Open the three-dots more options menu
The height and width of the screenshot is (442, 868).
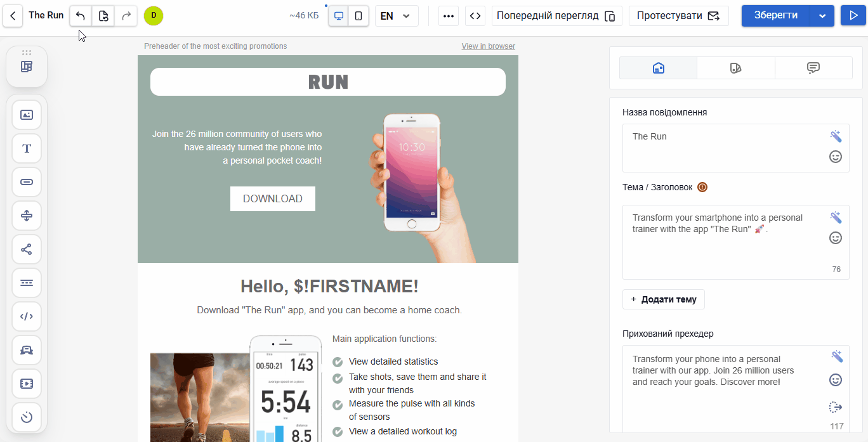click(x=449, y=16)
